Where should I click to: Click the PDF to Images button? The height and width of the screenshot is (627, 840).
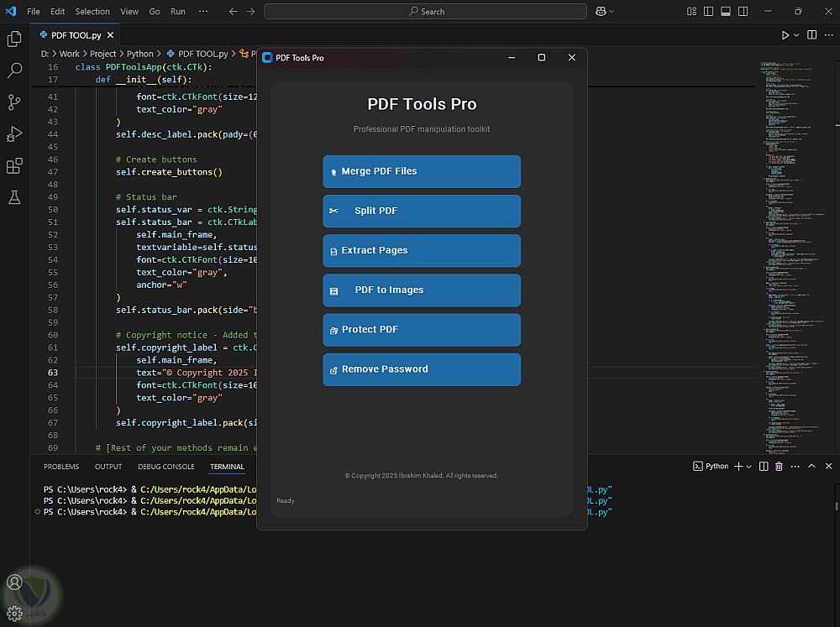coord(422,290)
